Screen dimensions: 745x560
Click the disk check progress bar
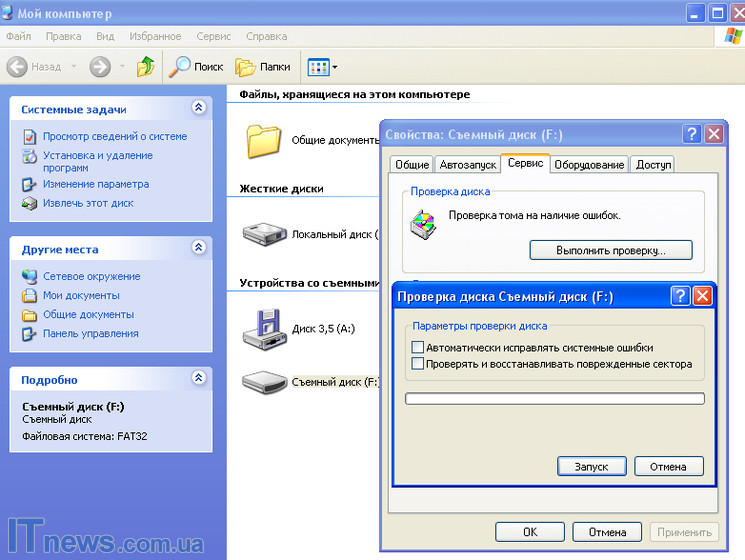tap(554, 398)
